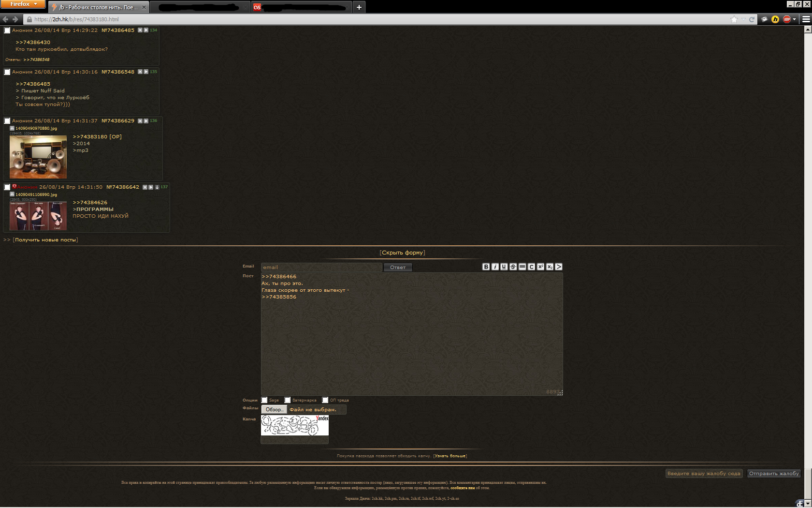This screenshot has width=812, height=508.
Task: Insert quote mark with the > button
Action: [559, 267]
